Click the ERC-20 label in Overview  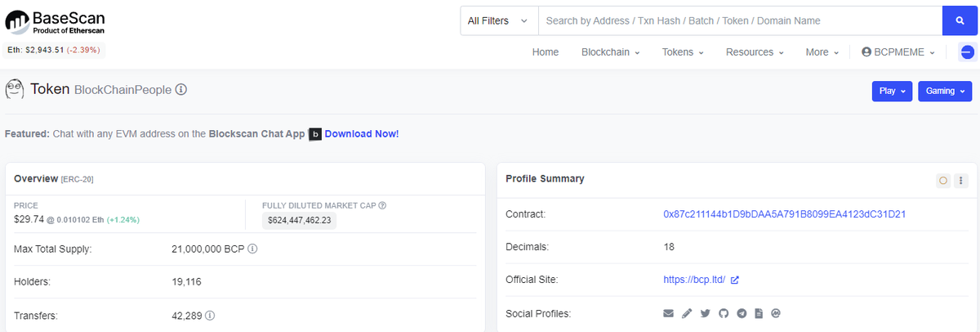click(78, 179)
